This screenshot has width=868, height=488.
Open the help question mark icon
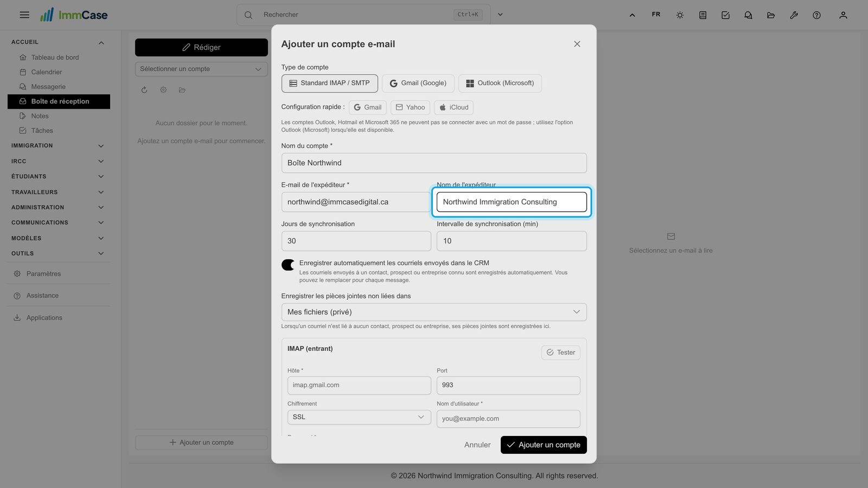click(816, 15)
